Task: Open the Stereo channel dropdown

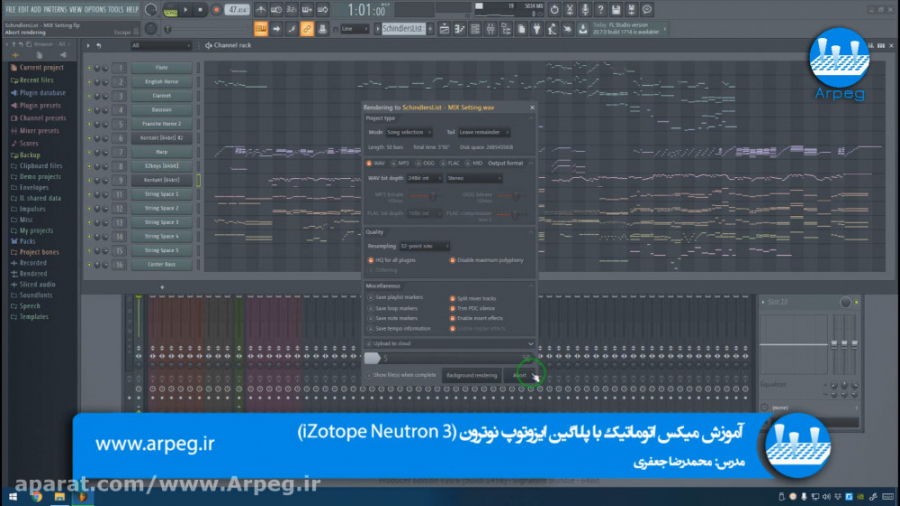Action: pos(474,178)
